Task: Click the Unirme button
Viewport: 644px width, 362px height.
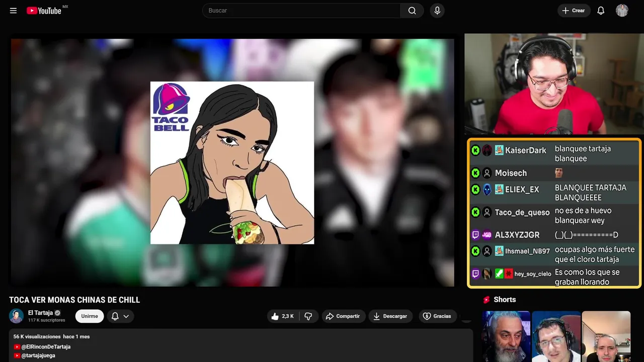Action: [90, 316]
